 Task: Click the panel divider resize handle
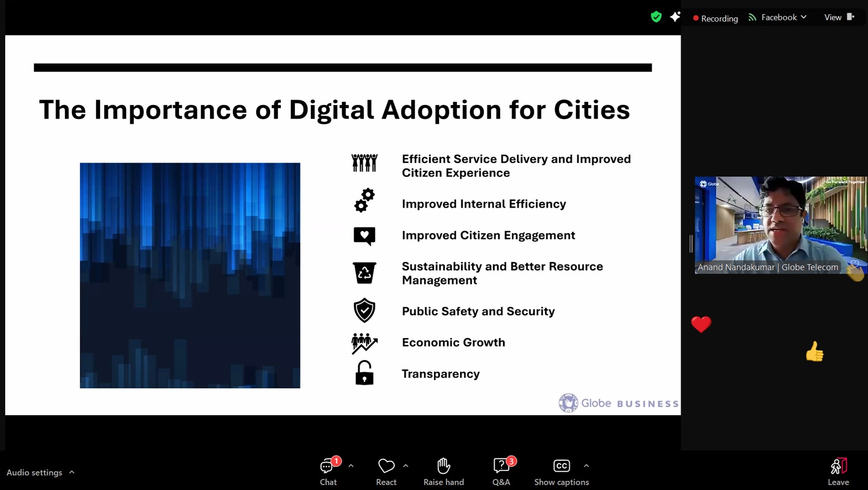[x=691, y=243]
